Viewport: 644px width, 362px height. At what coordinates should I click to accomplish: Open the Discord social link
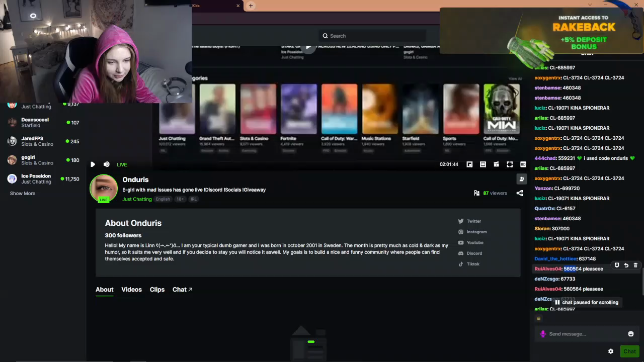(470, 253)
